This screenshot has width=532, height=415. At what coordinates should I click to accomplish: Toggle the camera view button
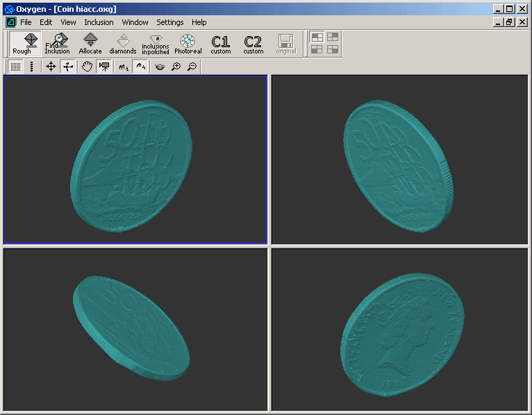pyautogui.click(x=104, y=67)
